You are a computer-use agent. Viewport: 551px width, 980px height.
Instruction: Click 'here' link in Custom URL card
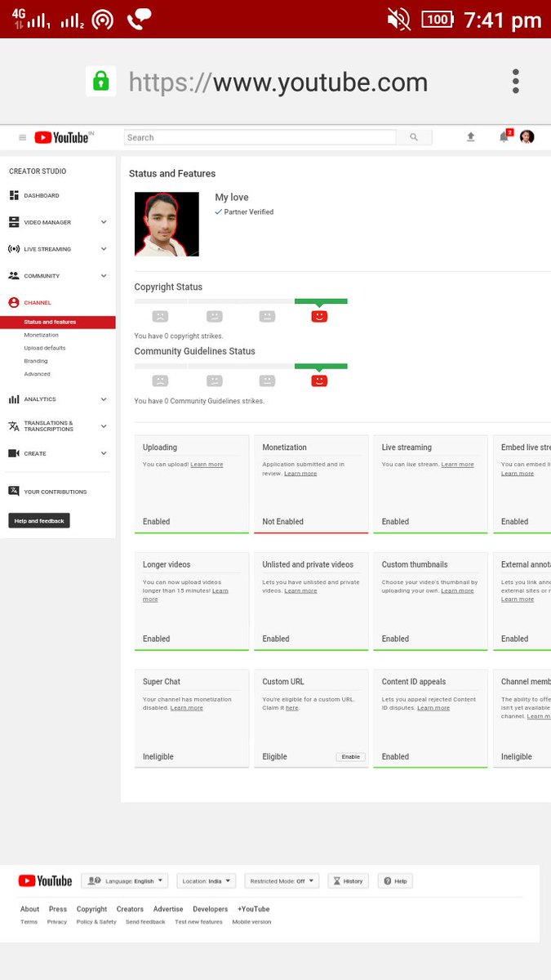click(292, 708)
